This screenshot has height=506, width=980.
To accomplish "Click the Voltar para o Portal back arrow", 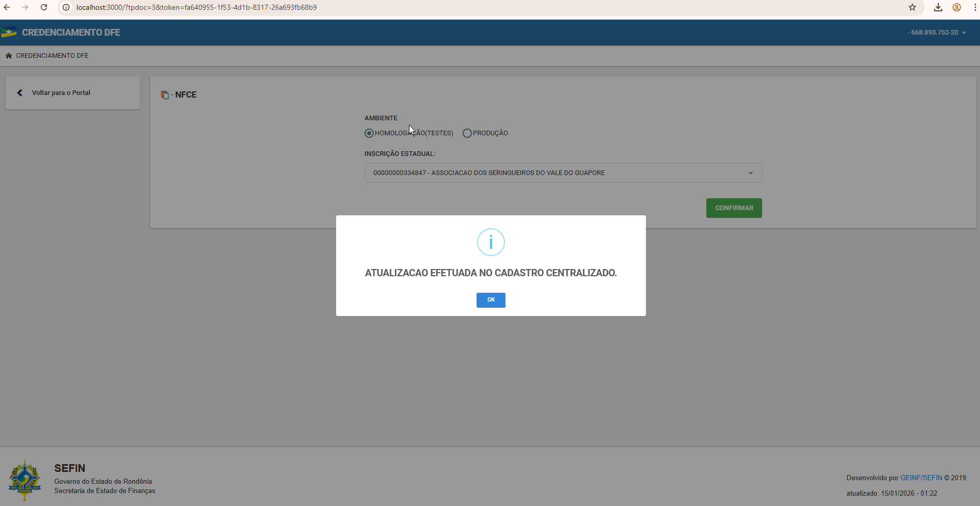I will [x=20, y=93].
